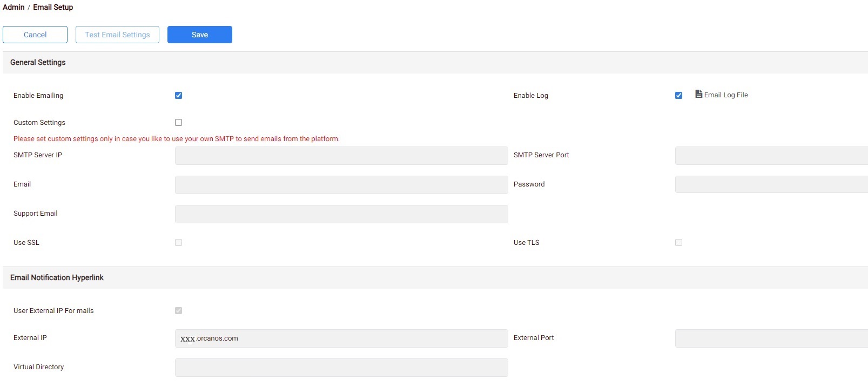Check the Custom Settings checkbox

click(178, 122)
